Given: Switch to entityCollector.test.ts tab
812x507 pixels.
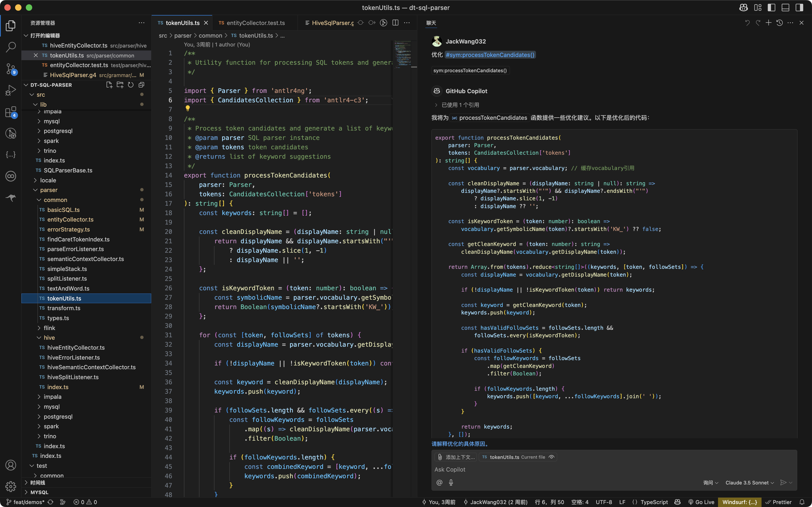Looking at the screenshot, I should point(255,23).
